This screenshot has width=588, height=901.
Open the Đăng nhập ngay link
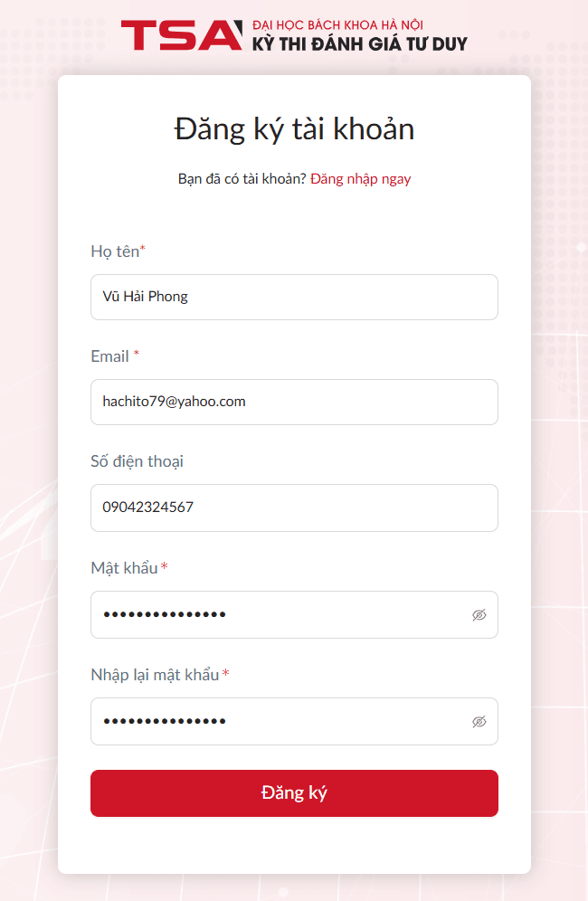(360, 179)
